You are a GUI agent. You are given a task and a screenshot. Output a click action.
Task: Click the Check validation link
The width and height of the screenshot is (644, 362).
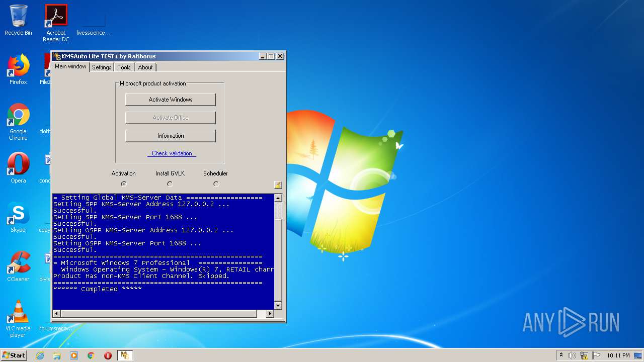(x=172, y=153)
